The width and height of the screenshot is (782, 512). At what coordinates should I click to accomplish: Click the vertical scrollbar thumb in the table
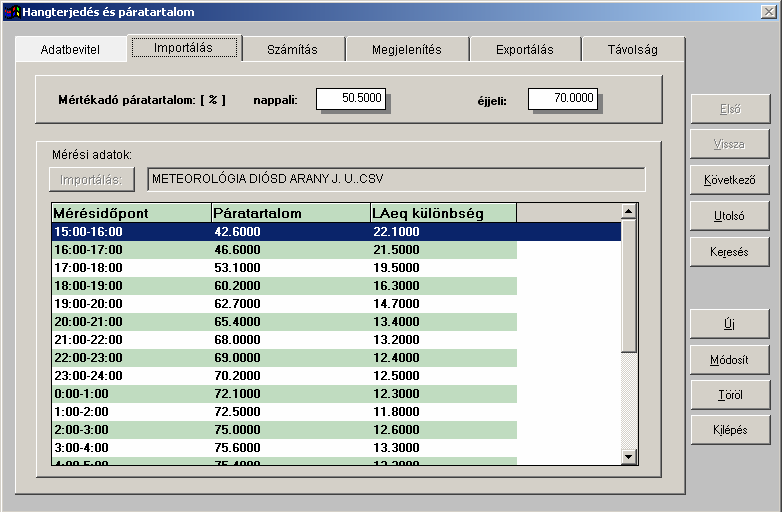pos(628,286)
